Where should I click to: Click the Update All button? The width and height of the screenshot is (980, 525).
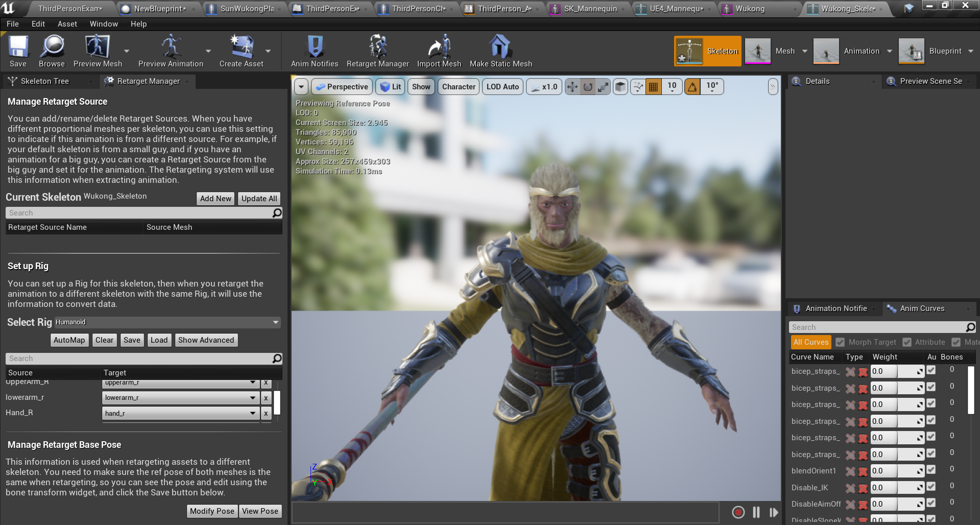click(x=259, y=199)
